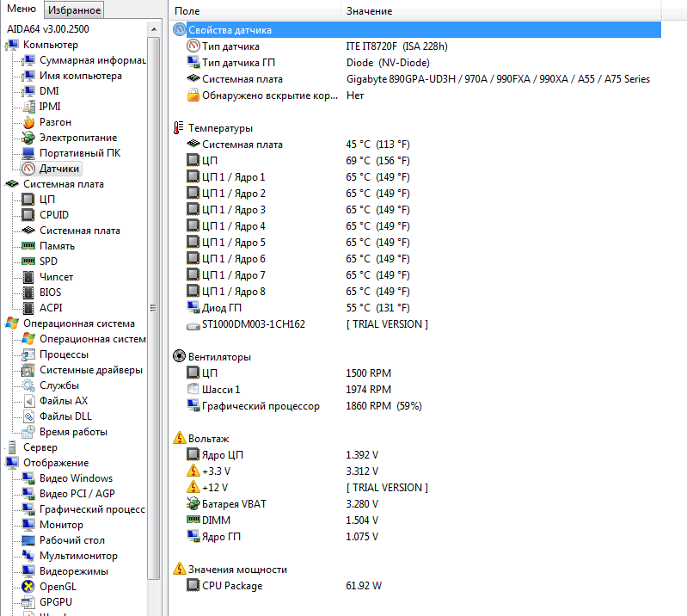Select the Память memory module icon

point(28,246)
